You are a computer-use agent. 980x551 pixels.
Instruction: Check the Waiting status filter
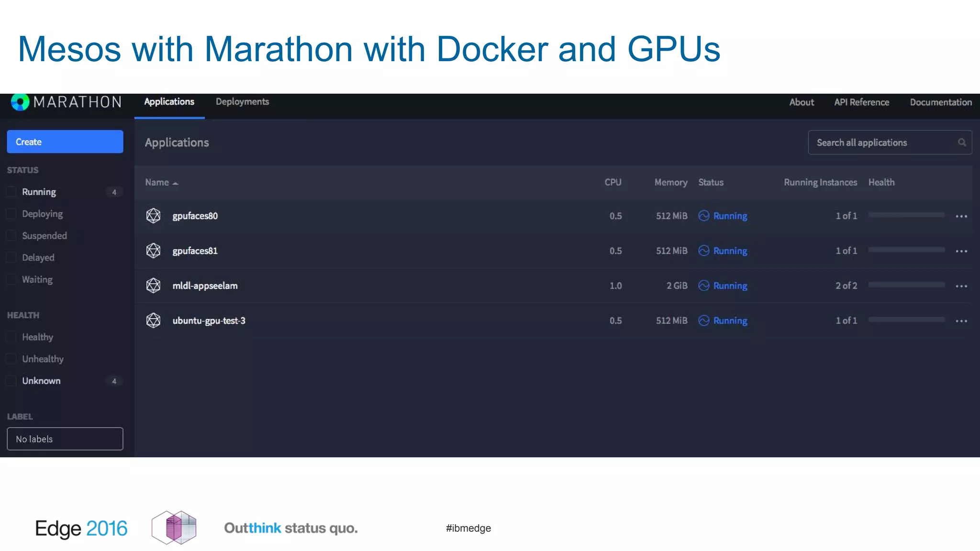tap(11, 279)
